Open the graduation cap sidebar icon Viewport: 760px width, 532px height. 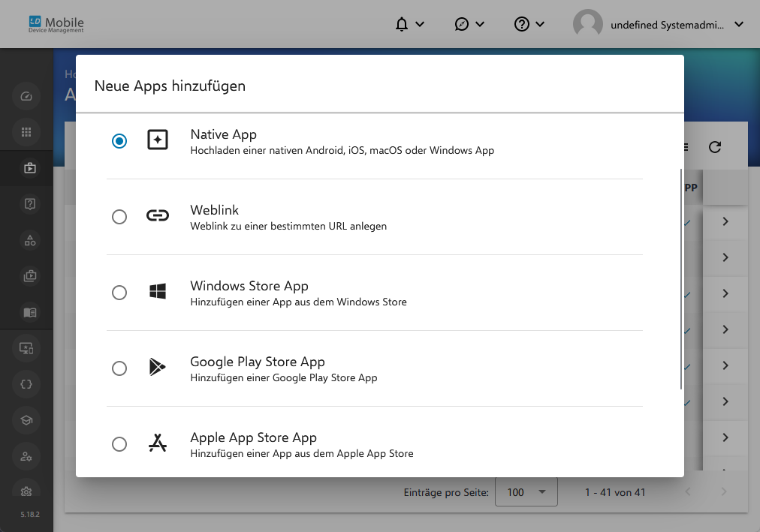[x=26, y=420]
